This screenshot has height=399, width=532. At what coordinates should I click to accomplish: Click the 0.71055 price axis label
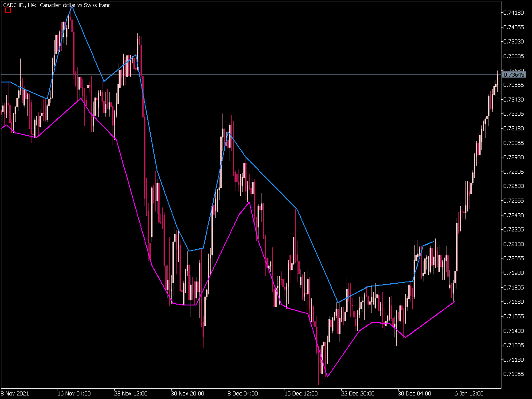(x=514, y=374)
